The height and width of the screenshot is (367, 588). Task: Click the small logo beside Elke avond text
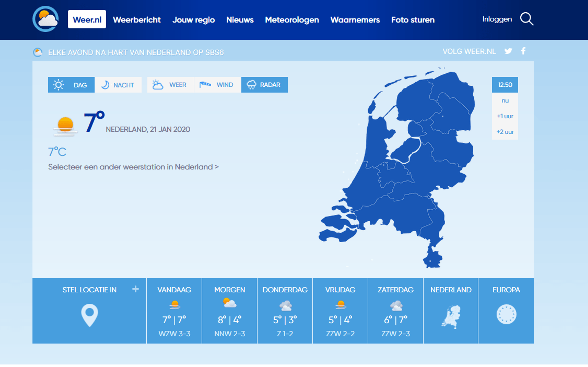pyautogui.click(x=38, y=52)
